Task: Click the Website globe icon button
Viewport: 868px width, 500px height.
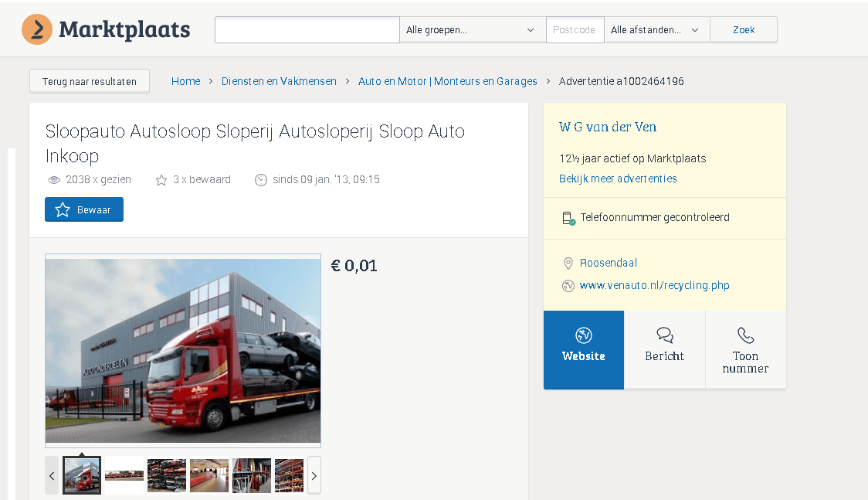Action: coord(584,335)
